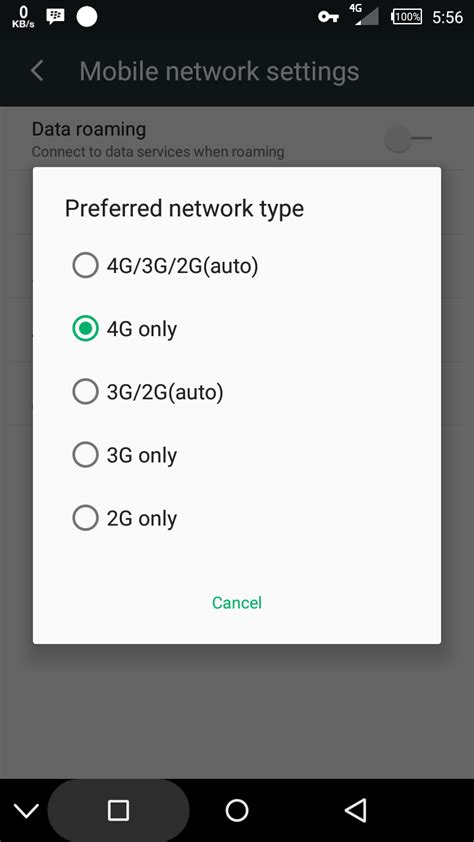Select 3G only network option
This screenshot has width=474, height=842.
(x=237, y=455)
